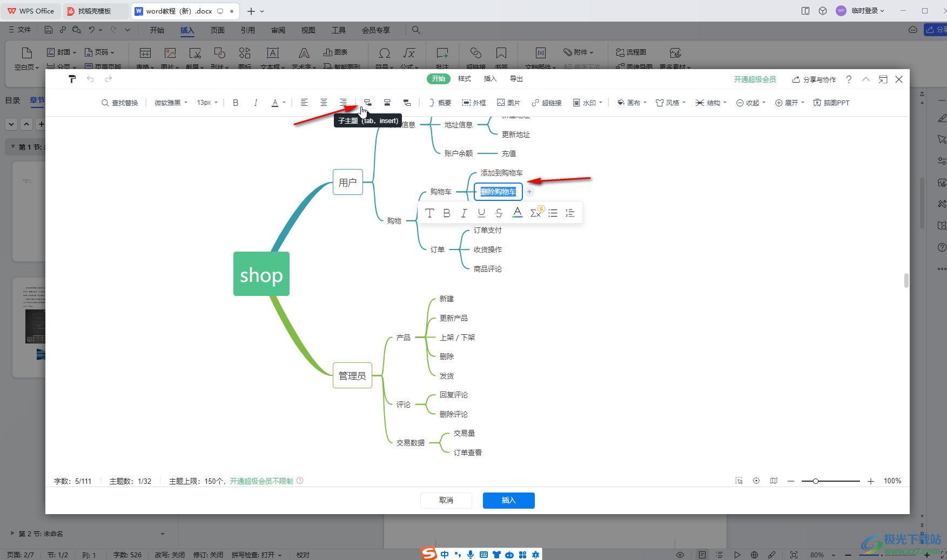Switch to the 开始 tab in mind map dialog
The image size is (947, 560).
[x=439, y=79]
